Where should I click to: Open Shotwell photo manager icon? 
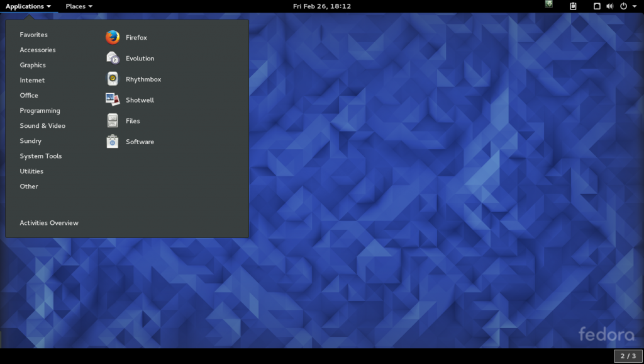tap(113, 100)
